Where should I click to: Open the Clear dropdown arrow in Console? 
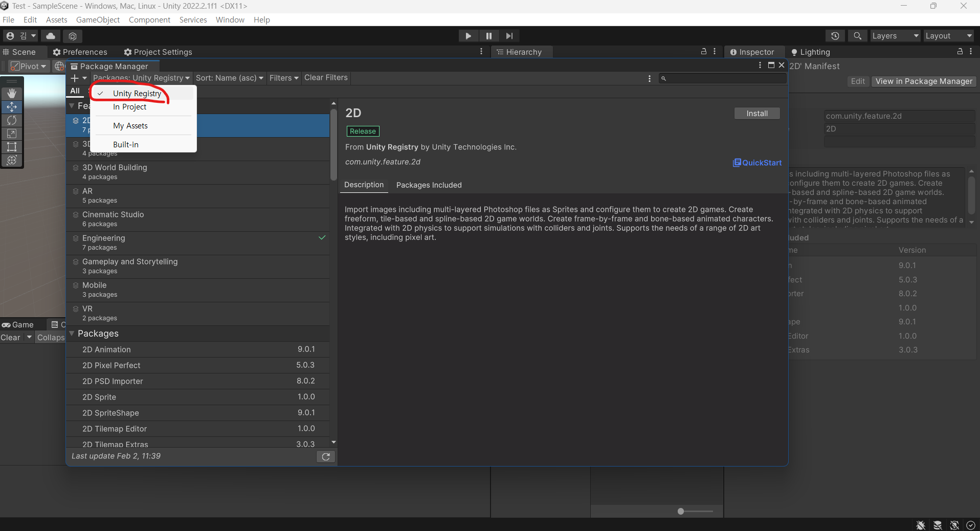click(x=29, y=338)
